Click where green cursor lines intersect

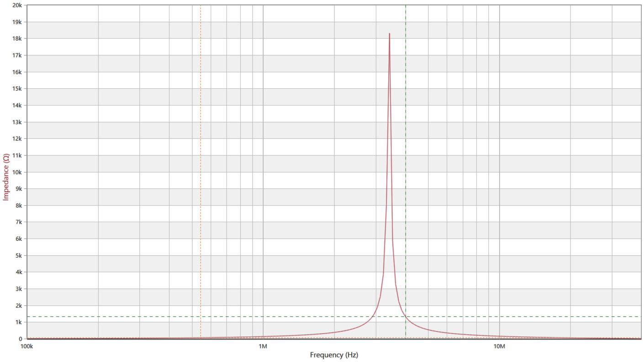(x=405, y=316)
